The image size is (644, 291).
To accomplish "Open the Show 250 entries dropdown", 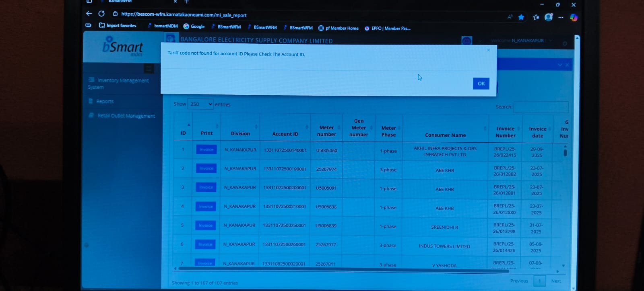I will (x=200, y=104).
